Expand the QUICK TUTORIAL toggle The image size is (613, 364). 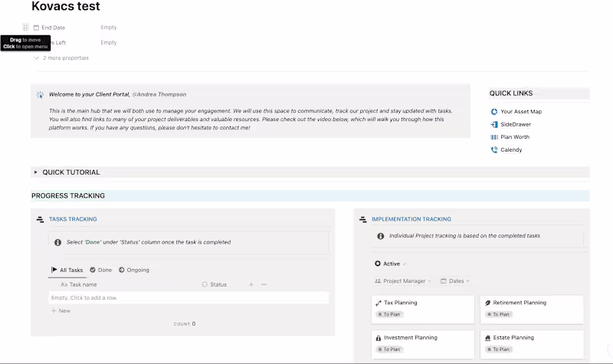(x=35, y=172)
